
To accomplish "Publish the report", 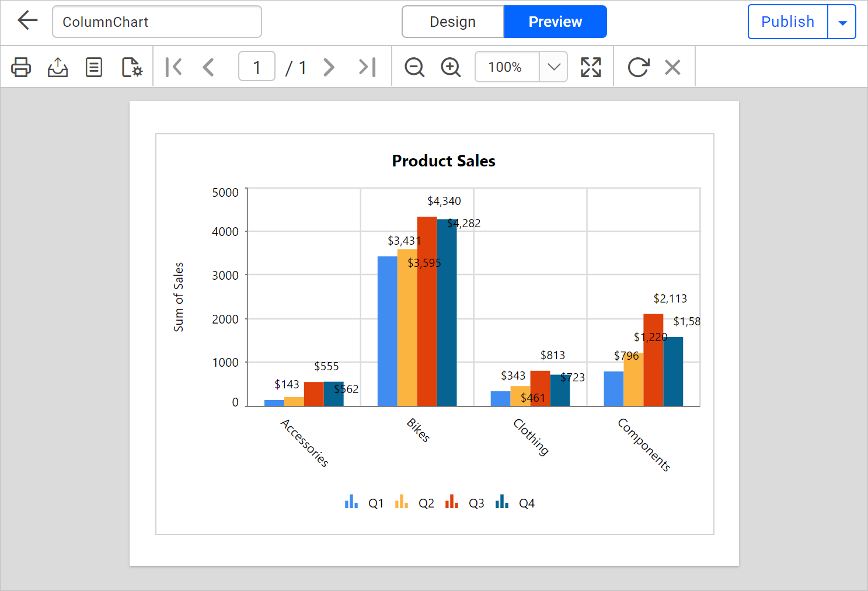I will [787, 22].
